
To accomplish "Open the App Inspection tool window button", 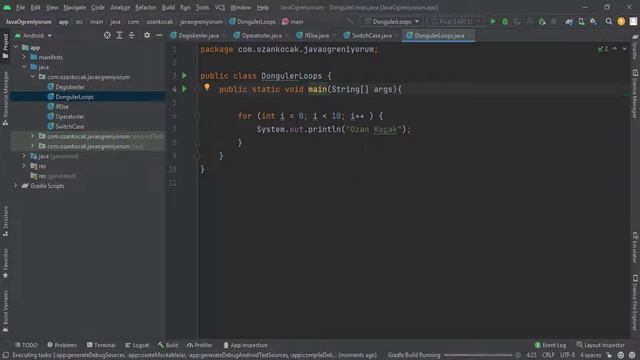I will (245, 345).
